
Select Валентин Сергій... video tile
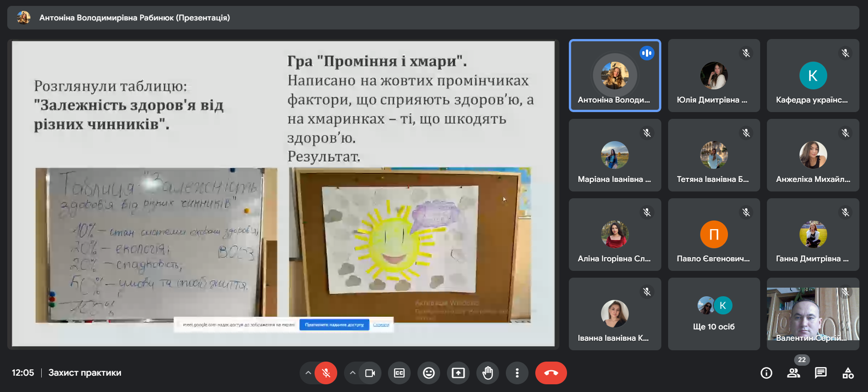tap(813, 314)
